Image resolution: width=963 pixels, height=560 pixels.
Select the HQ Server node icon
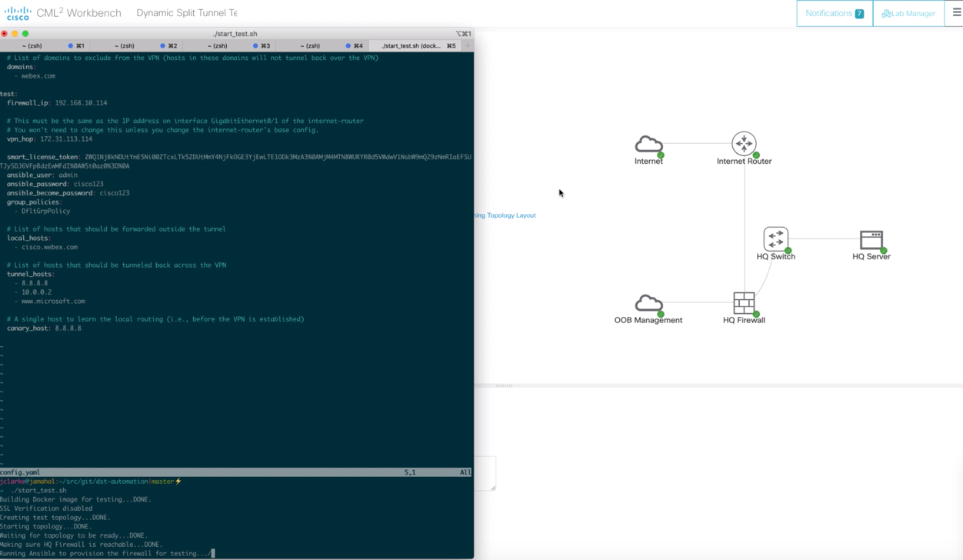[x=871, y=240]
